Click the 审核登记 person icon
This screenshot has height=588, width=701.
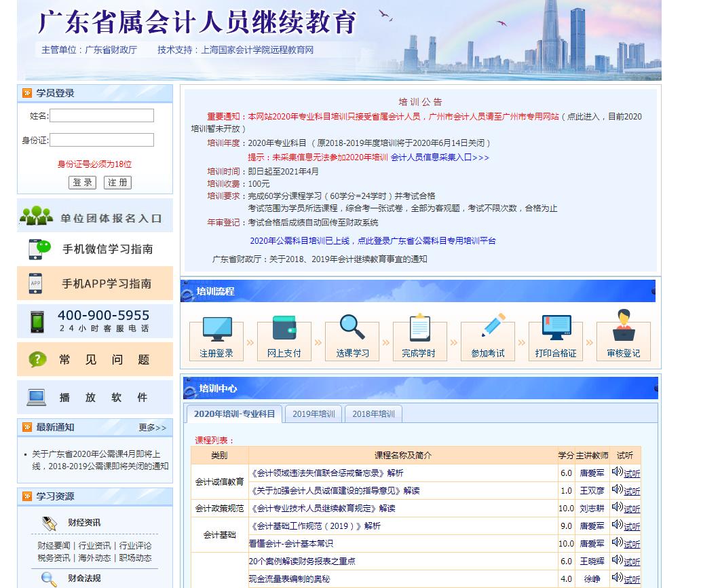[623, 327]
